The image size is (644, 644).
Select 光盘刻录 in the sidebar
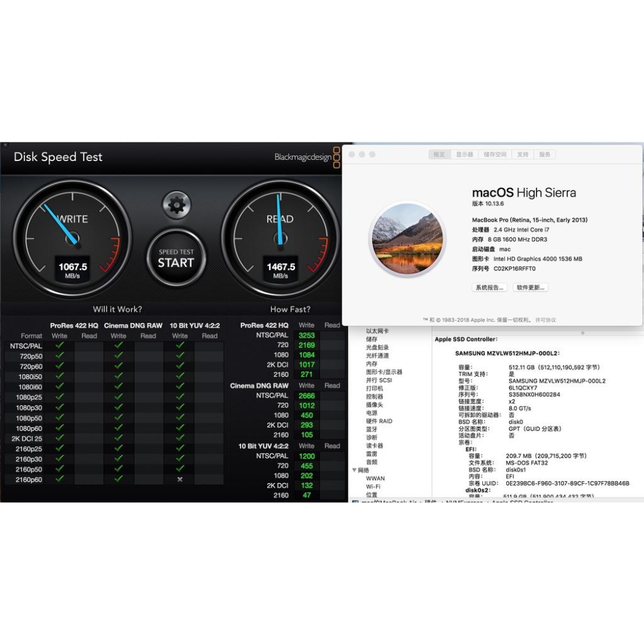click(x=377, y=348)
